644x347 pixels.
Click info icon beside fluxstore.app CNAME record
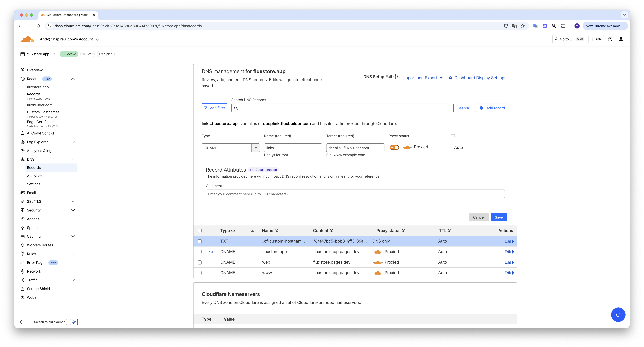[x=211, y=252]
